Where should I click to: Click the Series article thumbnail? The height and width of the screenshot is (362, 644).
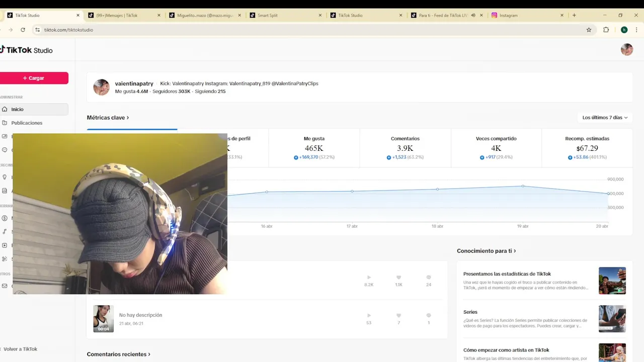pyautogui.click(x=612, y=319)
